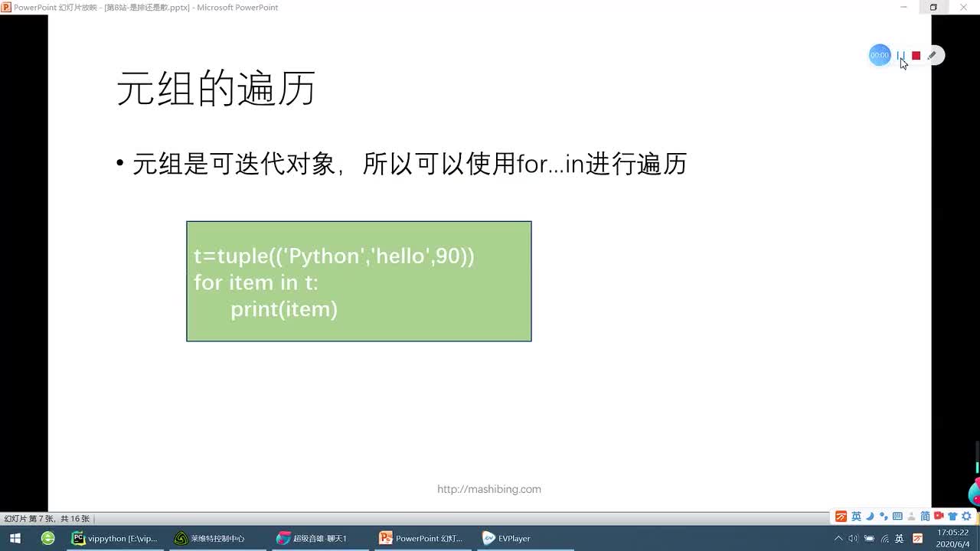Open the clock showing 17:05:22
Viewport: 980px width, 551px height.
952,533
